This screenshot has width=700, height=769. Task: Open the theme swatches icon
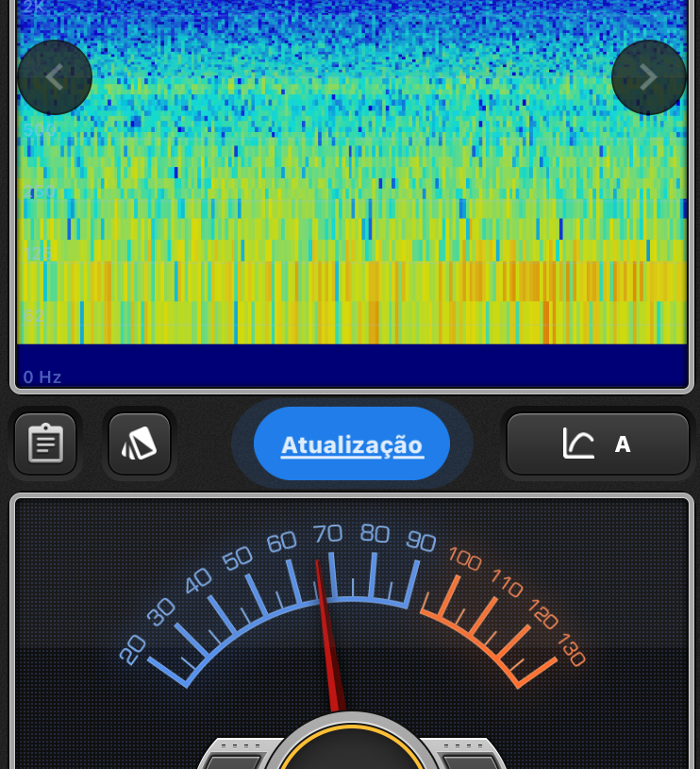[140, 443]
